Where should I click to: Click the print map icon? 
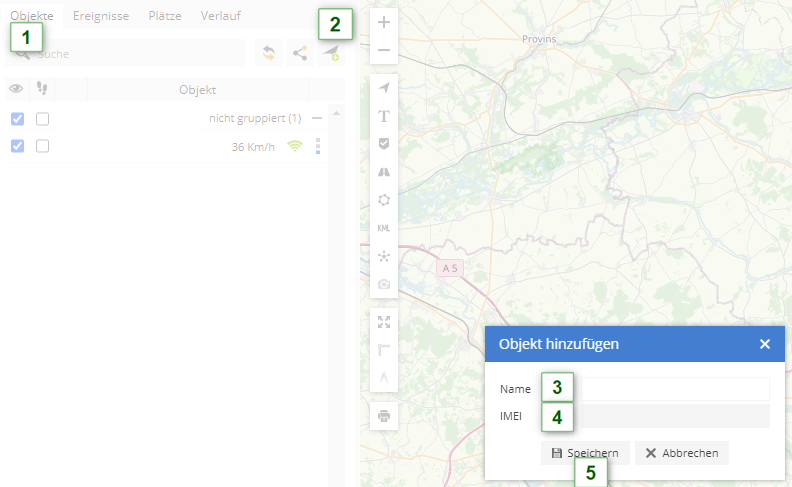384,416
